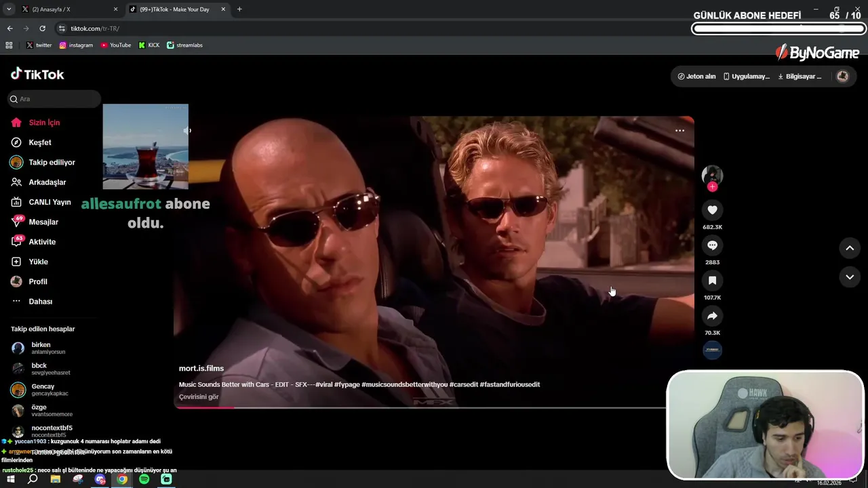Open the spinning sound disc icon
The image size is (868, 488).
click(712, 350)
